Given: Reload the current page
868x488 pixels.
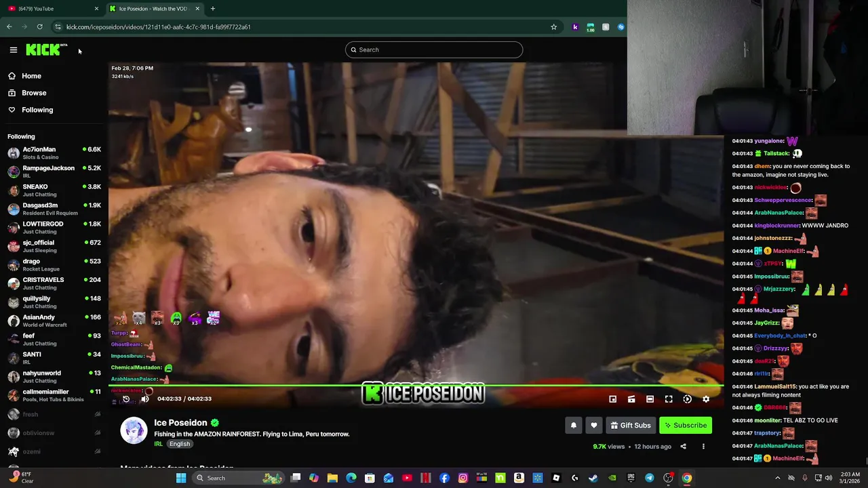Looking at the screenshot, I should pos(40,27).
